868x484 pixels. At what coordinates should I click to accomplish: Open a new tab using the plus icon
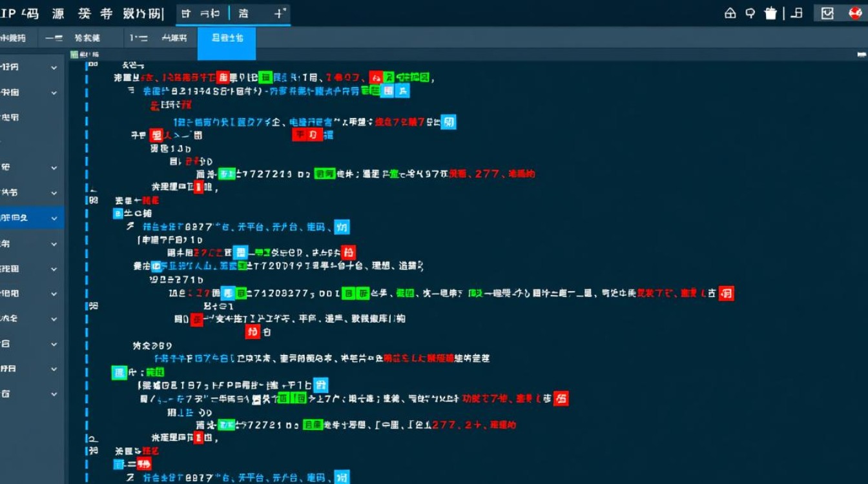point(276,11)
